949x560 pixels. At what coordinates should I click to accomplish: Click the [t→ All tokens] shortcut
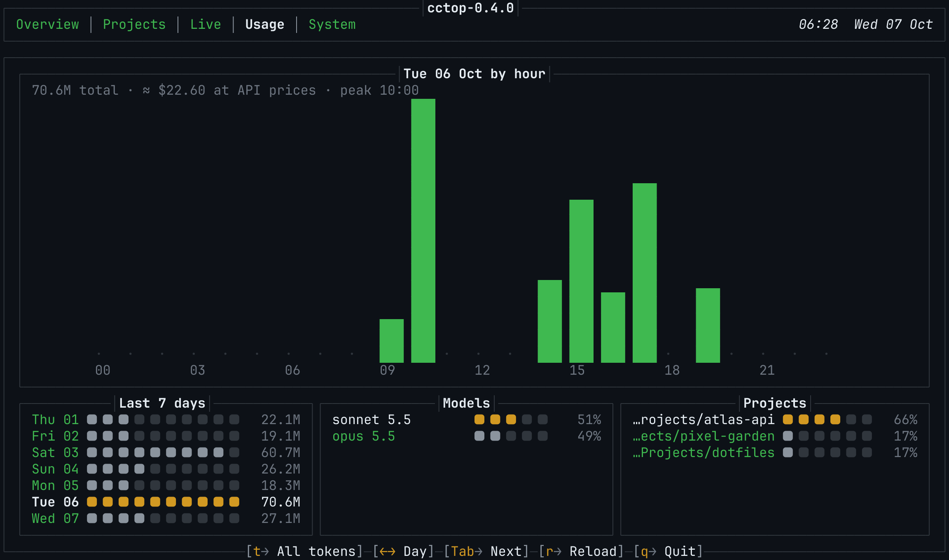tap(304, 551)
